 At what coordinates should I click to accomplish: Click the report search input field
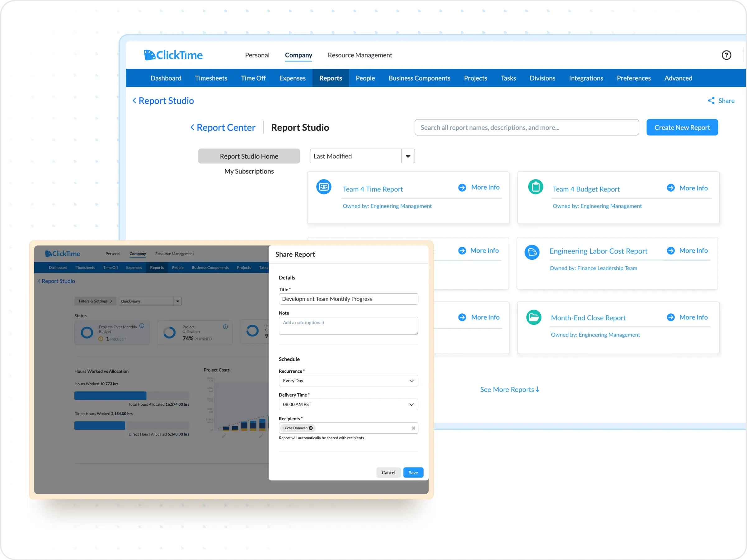527,127
